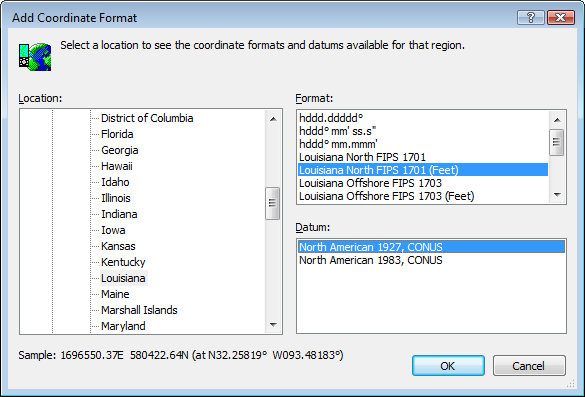Select the hddd° mm.mmm' format
The width and height of the screenshot is (585, 397).
click(x=423, y=144)
